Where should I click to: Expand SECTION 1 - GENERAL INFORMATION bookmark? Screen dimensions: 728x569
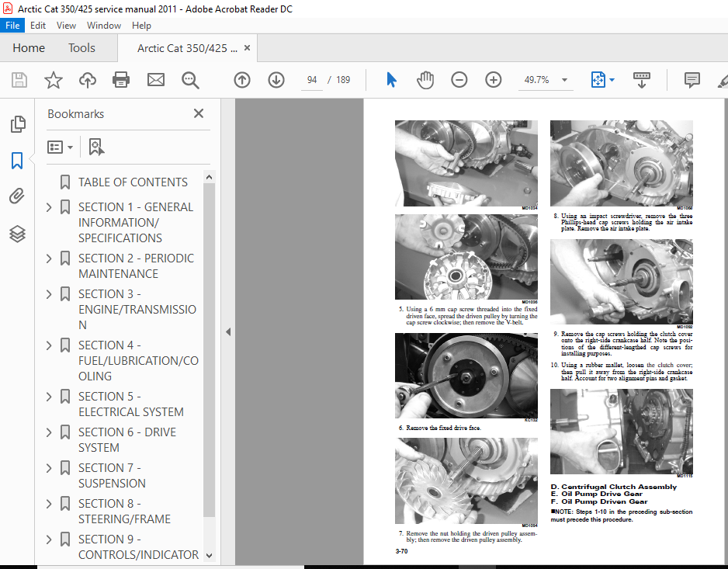pyautogui.click(x=49, y=207)
